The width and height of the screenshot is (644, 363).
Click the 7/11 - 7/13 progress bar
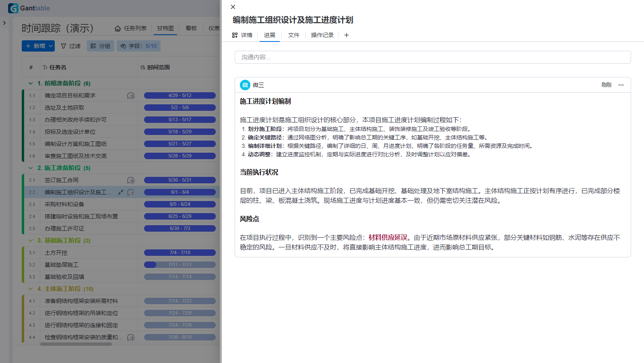(x=180, y=265)
